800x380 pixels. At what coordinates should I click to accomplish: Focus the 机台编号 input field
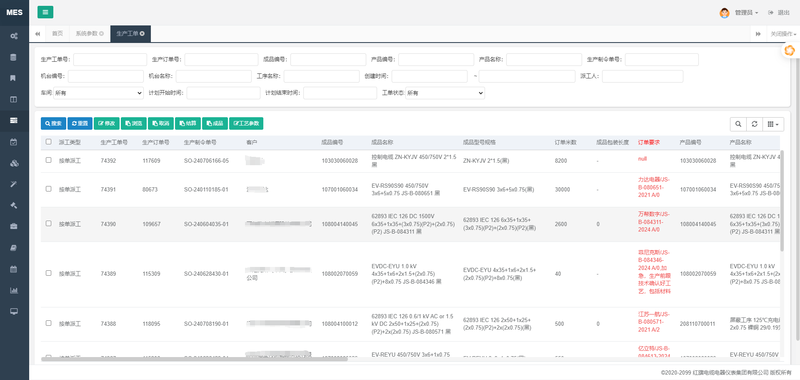106,77
